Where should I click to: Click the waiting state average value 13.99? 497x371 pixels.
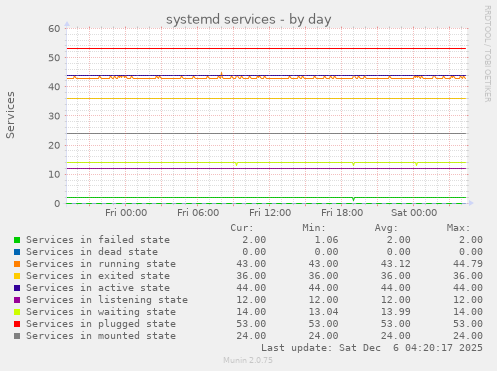tap(395, 312)
